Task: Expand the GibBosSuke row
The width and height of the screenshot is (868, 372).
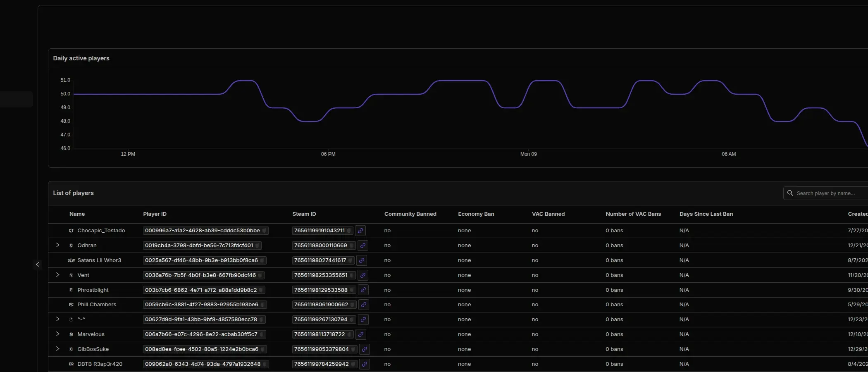Action: pyautogui.click(x=57, y=349)
